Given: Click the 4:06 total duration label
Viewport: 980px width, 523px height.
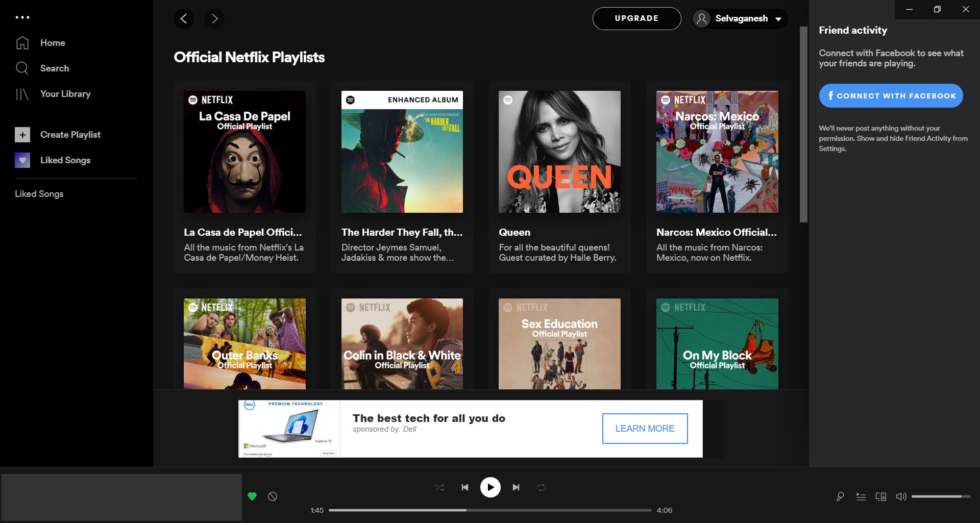Looking at the screenshot, I should click(x=665, y=510).
